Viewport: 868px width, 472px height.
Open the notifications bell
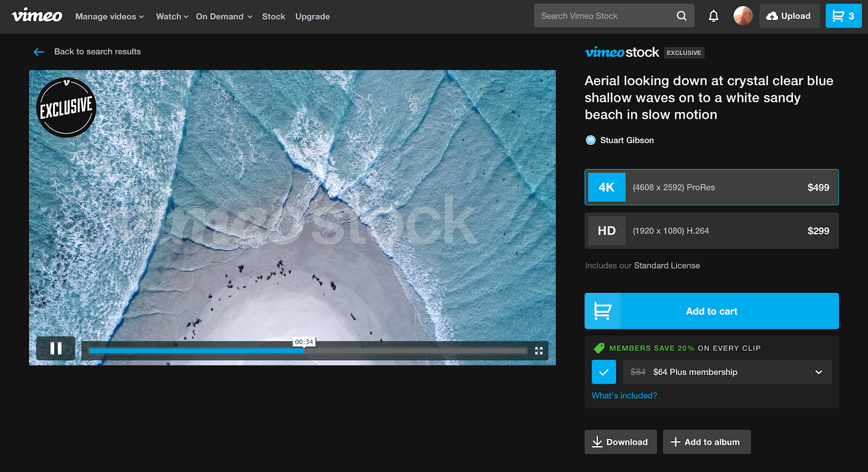713,17
